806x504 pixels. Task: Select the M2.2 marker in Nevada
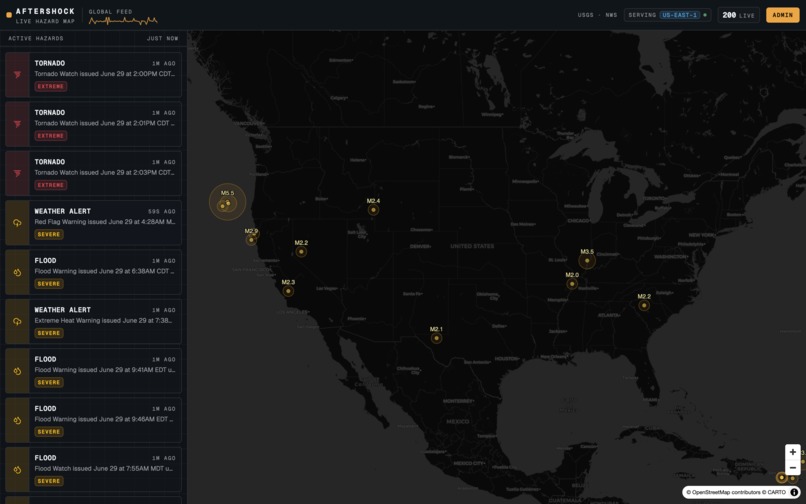click(x=301, y=251)
